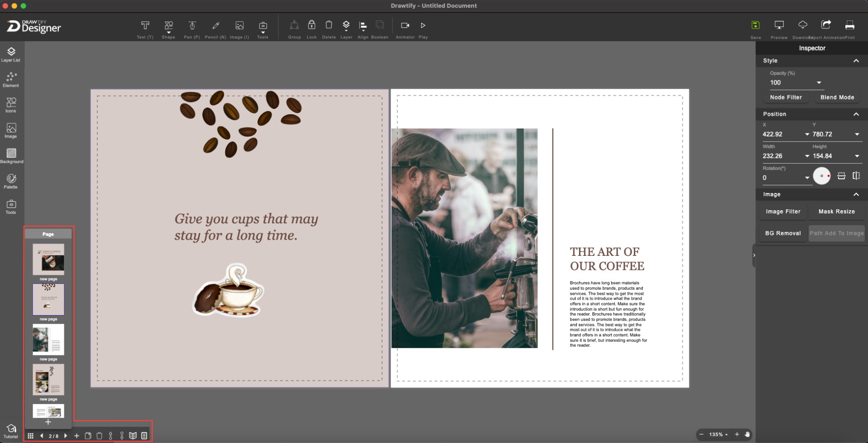Open the Y position dropdown arrow
Screen dimensions: 868x443
(x=857, y=134)
